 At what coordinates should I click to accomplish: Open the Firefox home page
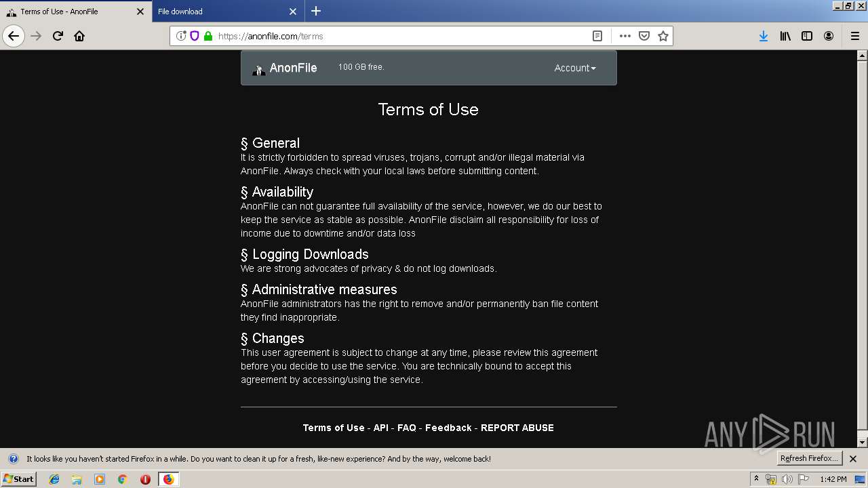coord(79,36)
